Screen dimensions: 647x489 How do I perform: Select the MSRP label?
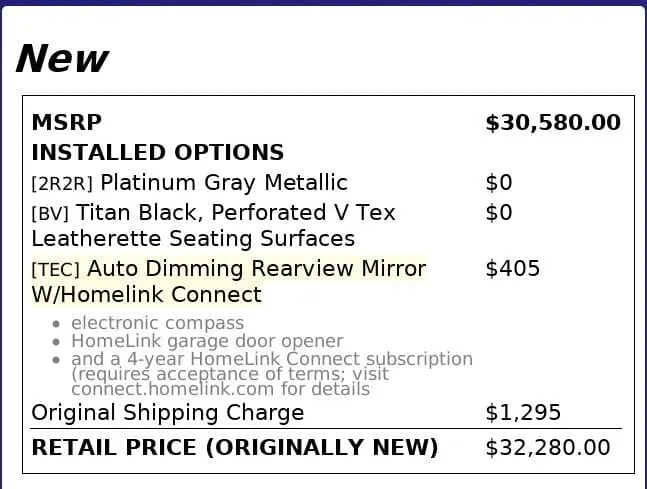(x=67, y=123)
